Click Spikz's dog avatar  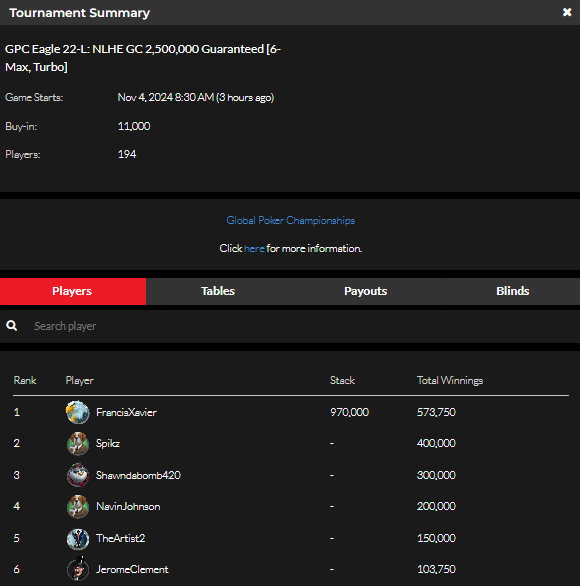[78, 444]
